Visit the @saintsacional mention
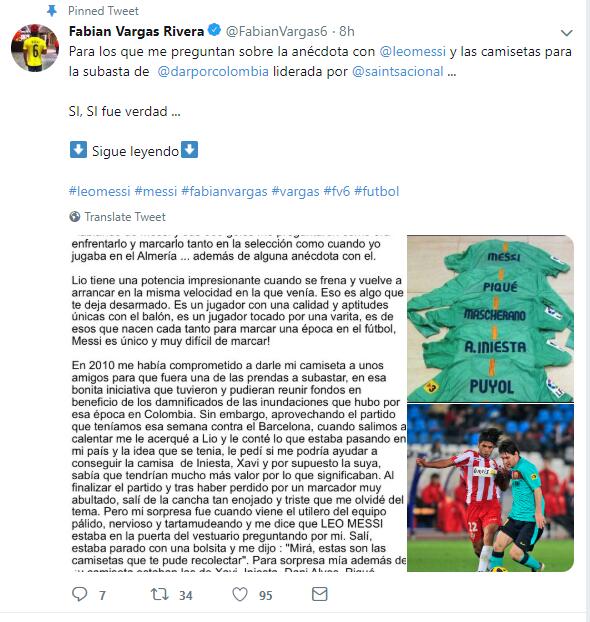The height and width of the screenshot is (622, 590). pyautogui.click(x=398, y=71)
